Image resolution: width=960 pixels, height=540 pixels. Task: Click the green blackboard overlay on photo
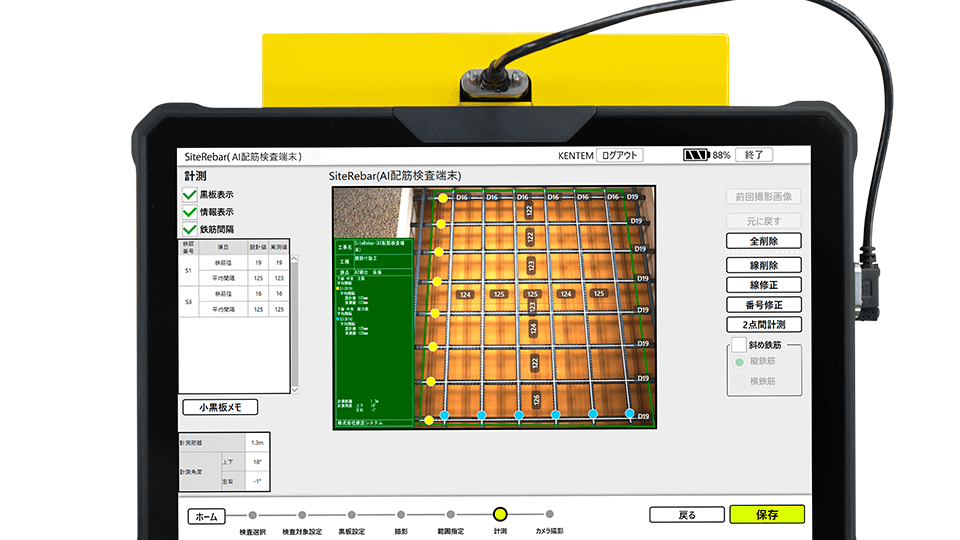374,333
